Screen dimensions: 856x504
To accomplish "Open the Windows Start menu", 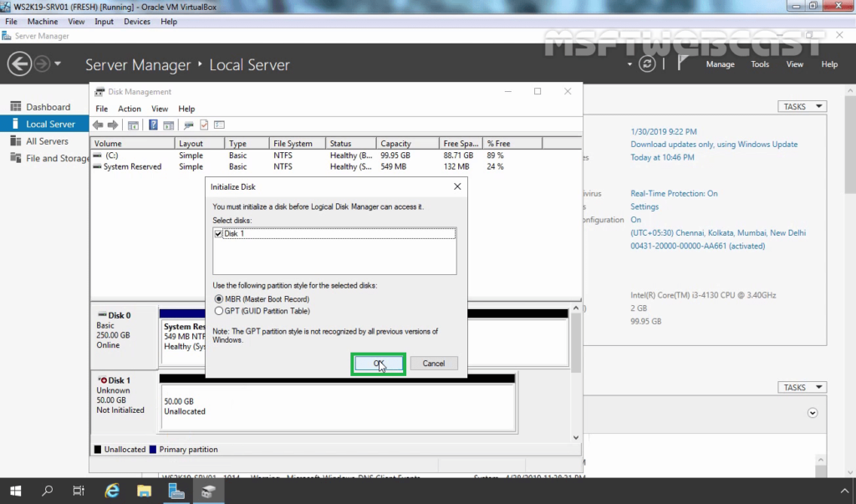I will 15,491.
